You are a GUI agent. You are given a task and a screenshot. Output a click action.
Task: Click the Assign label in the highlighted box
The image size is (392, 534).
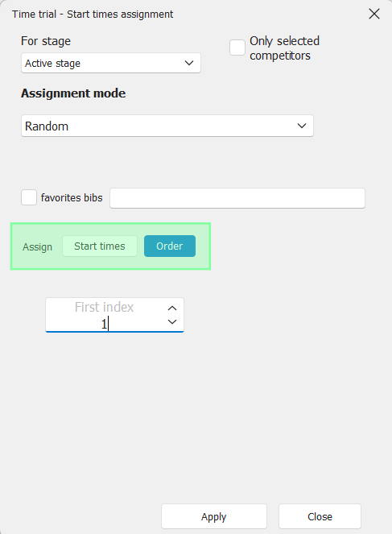point(38,246)
